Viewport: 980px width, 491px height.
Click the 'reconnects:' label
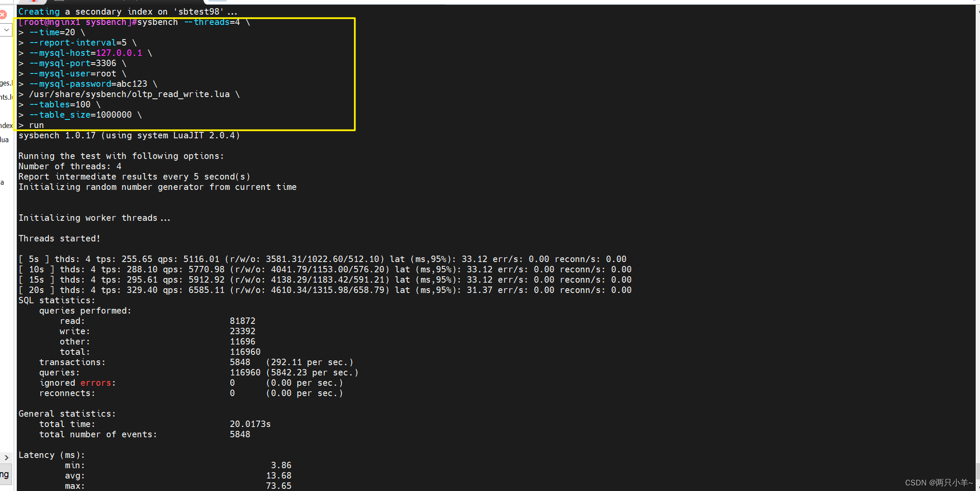pyautogui.click(x=67, y=393)
